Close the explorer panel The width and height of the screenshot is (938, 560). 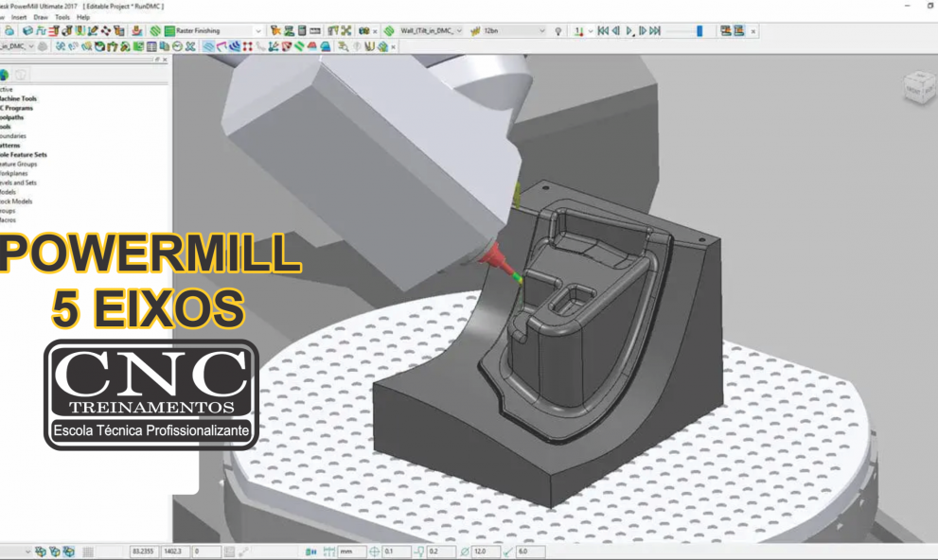coord(165,60)
